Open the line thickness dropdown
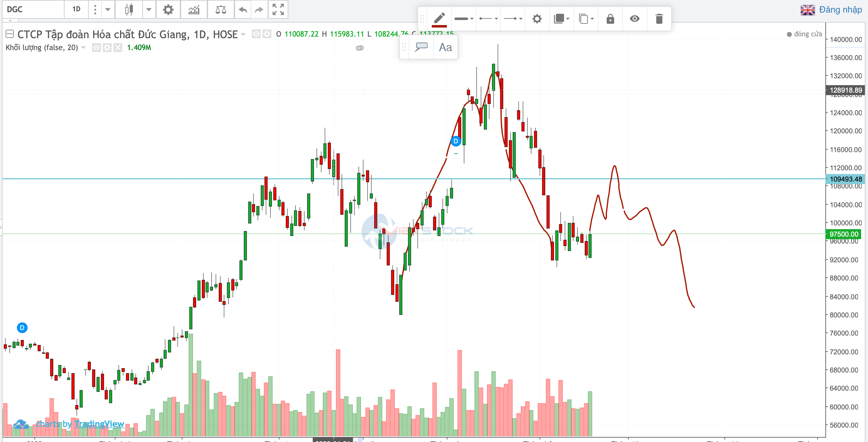This screenshot has height=442, width=868. click(464, 19)
